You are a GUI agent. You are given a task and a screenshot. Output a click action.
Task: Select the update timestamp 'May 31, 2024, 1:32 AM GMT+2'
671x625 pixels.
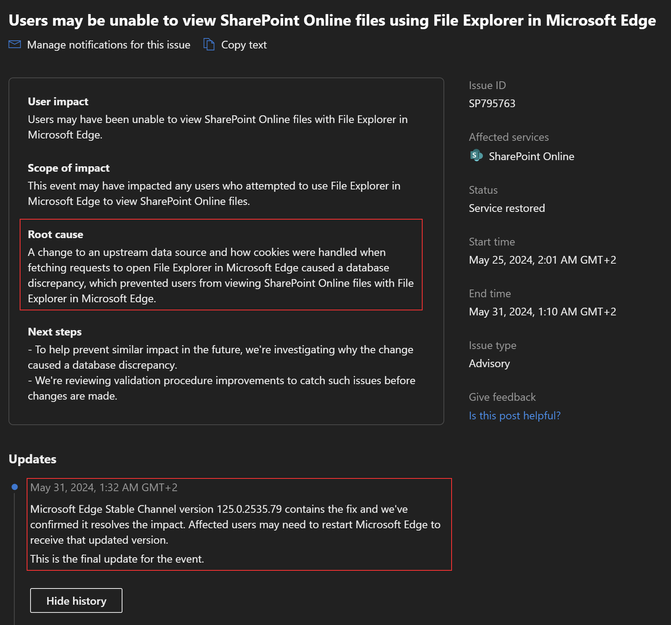(104, 488)
